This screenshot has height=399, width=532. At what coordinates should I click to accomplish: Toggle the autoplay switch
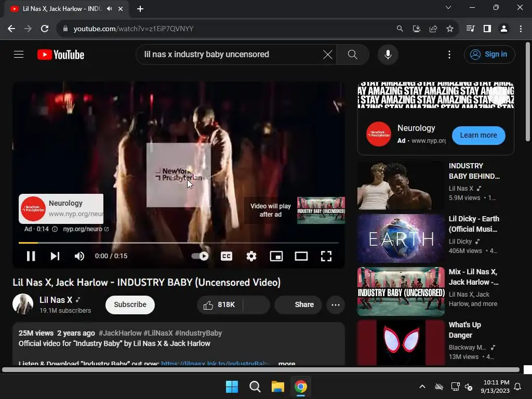click(200, 256)
